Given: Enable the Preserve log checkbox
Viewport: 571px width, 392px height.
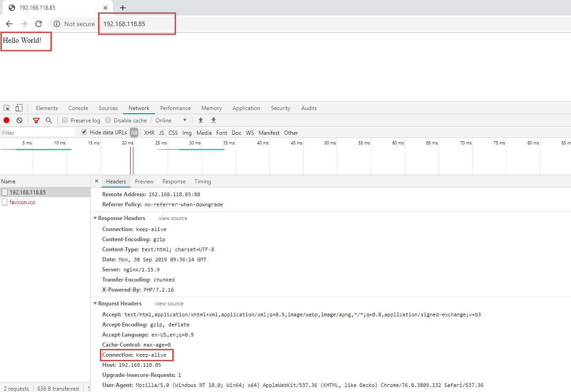Looking at the screenshot, I should 65,120.
